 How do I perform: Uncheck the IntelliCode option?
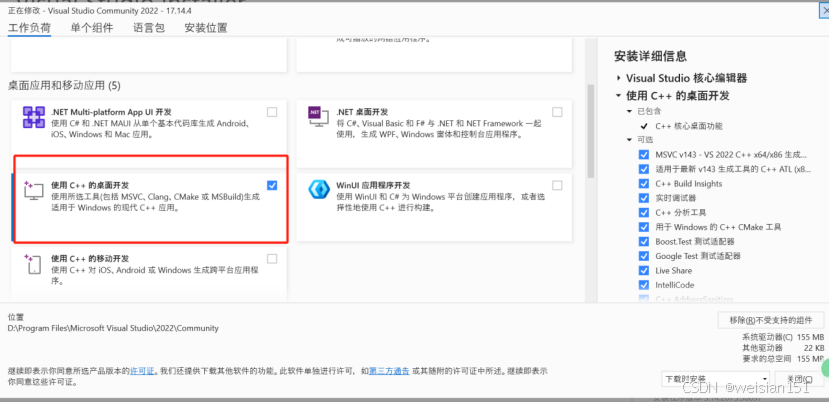[x=644, y=285]
